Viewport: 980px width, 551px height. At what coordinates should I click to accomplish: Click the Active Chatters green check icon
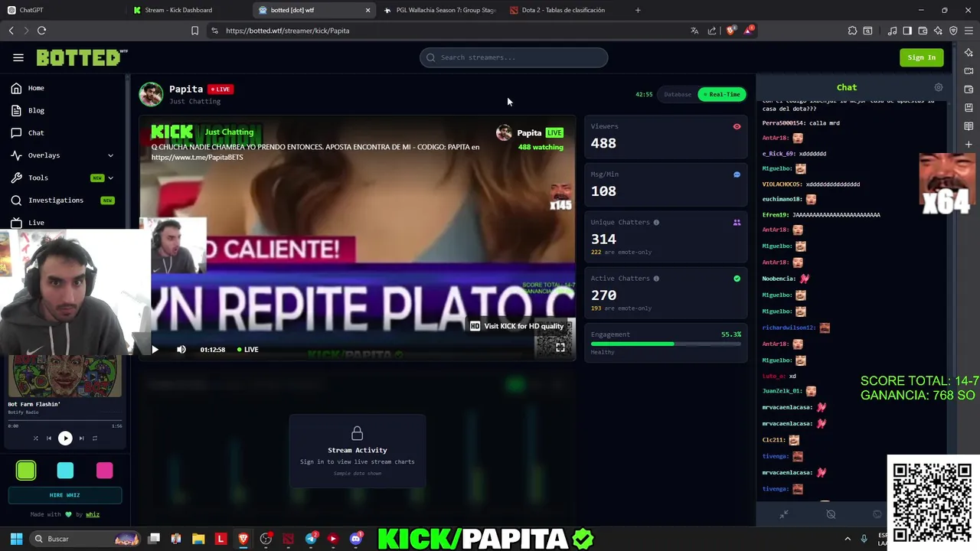pos(737,279)
